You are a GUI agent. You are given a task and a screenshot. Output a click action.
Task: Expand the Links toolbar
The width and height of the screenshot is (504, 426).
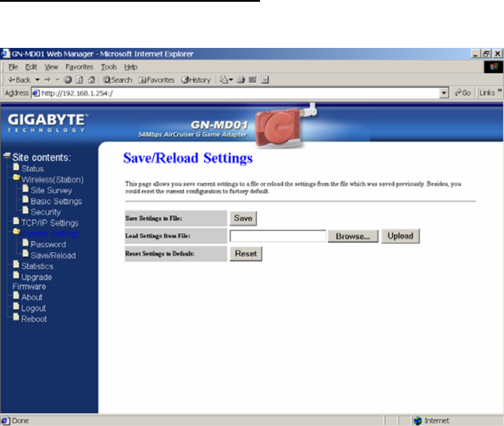(x=490, y=93)
